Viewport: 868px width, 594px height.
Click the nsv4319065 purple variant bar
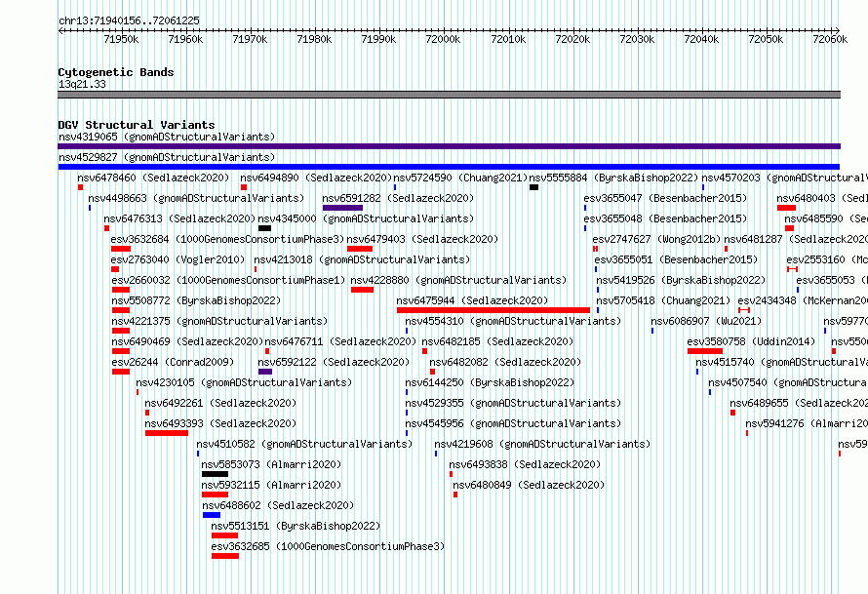449,146
